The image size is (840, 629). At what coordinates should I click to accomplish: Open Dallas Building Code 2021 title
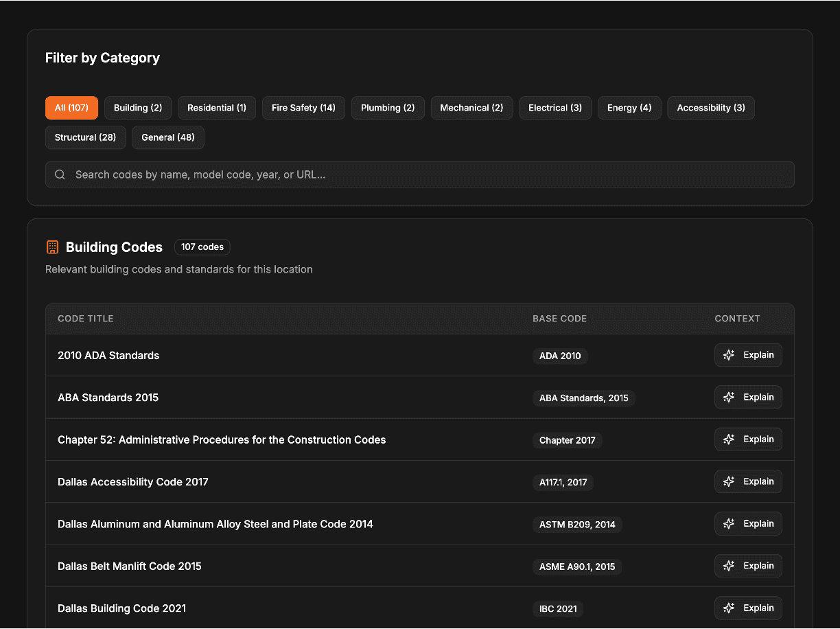click(x=122, y=608)
